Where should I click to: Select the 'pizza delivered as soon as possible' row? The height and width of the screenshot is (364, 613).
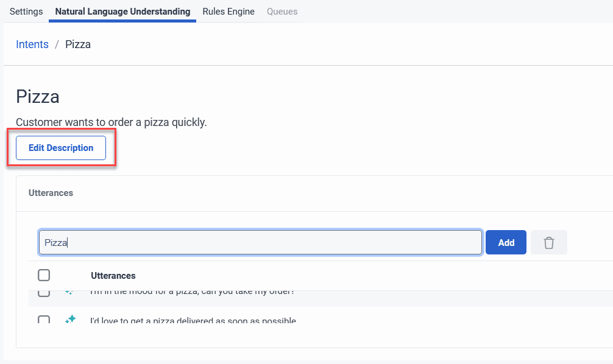pyautogui.click(x=193, y=320)
